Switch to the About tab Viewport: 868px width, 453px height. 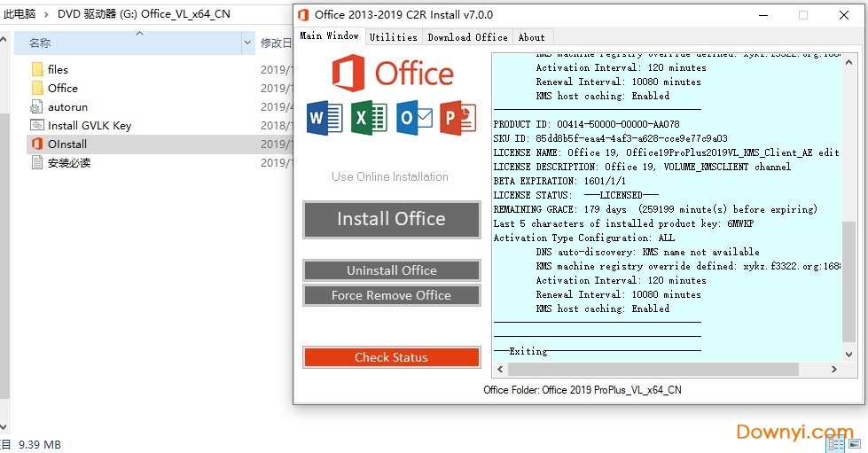[x=532, y=37]
